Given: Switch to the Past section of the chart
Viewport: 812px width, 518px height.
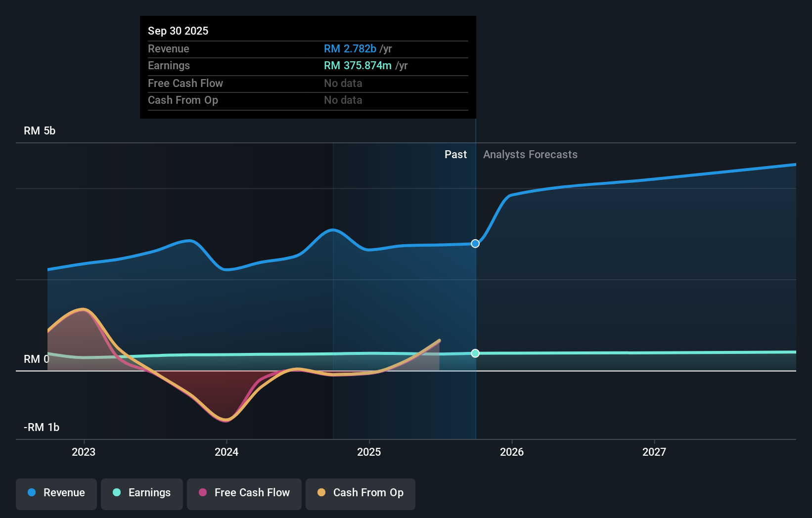Looking at the screenshot, I should click(x=455, y=154).
